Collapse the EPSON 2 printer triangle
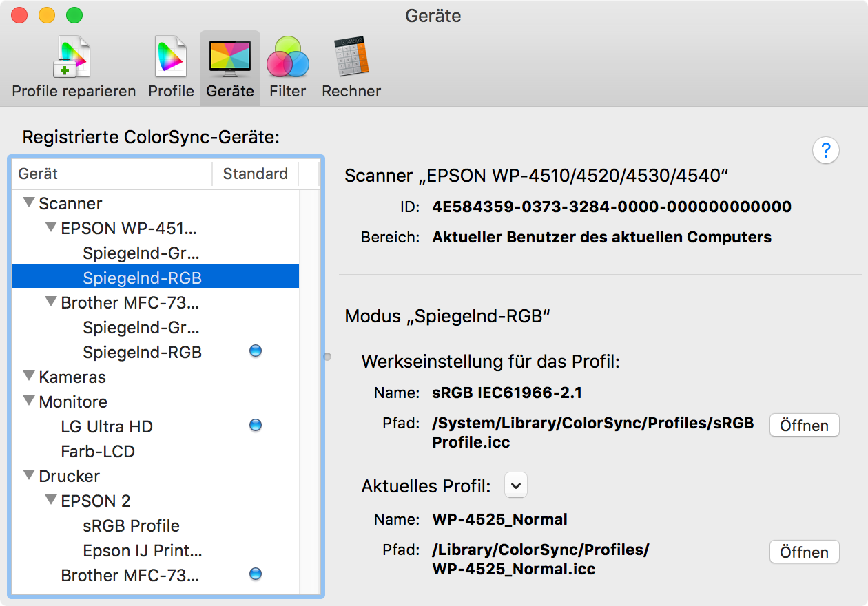 point(51,500)
